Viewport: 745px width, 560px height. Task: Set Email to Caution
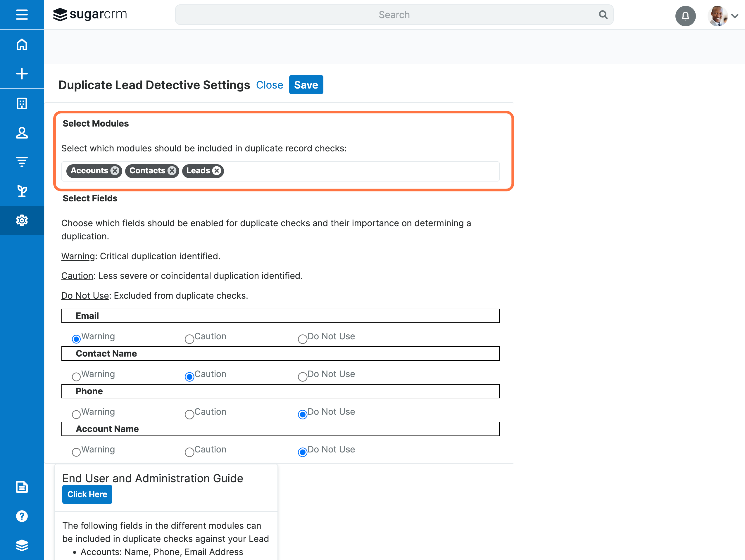190,339
